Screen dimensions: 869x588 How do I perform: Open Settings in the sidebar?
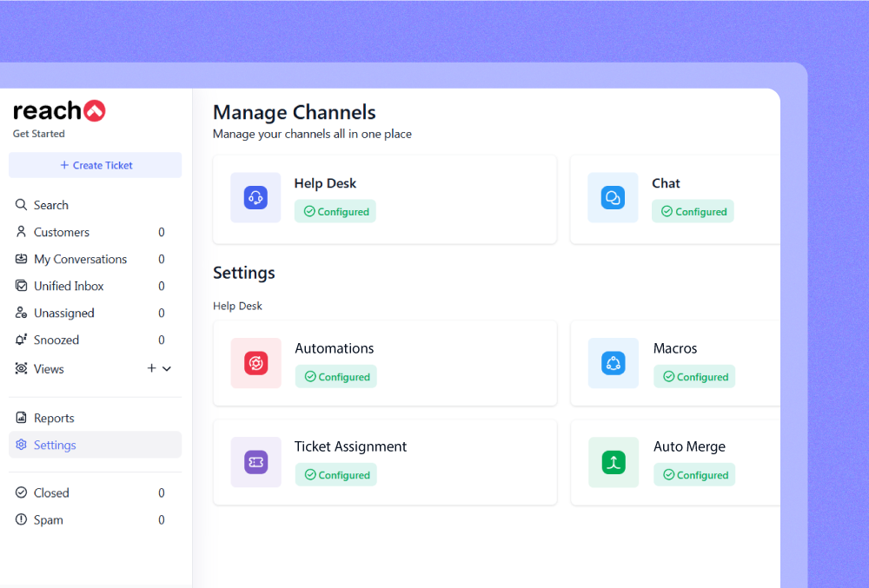point(55,445)
